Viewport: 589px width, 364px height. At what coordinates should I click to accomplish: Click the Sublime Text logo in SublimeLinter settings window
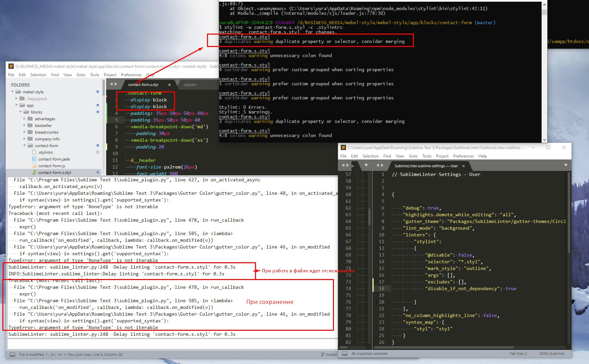coord(343,147)
